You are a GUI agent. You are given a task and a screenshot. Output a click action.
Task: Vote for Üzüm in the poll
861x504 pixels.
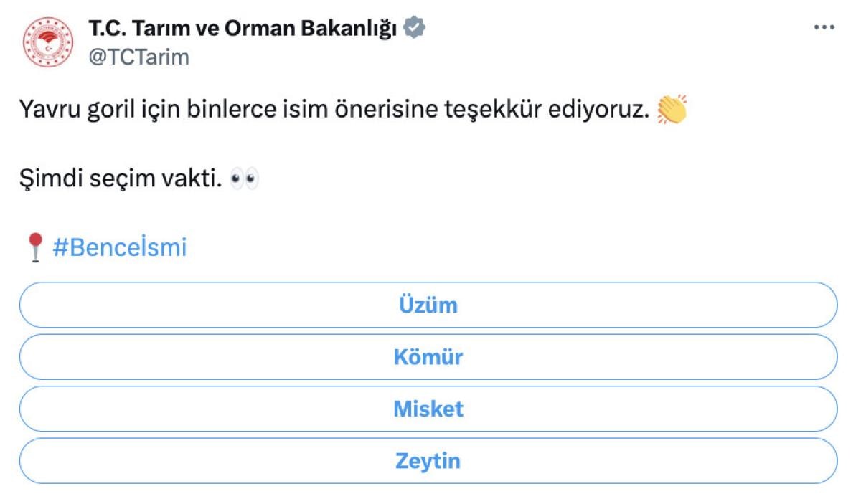click(x=428, y=305)
